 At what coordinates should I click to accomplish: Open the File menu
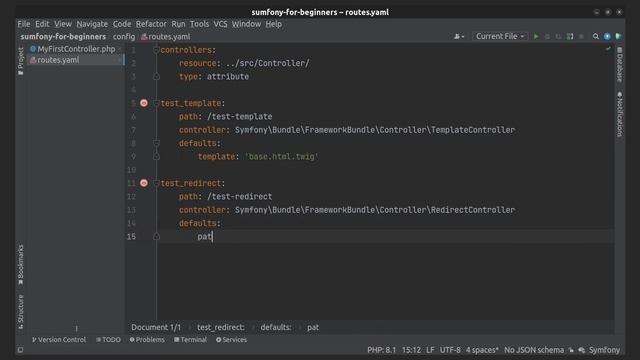point(24,24)
